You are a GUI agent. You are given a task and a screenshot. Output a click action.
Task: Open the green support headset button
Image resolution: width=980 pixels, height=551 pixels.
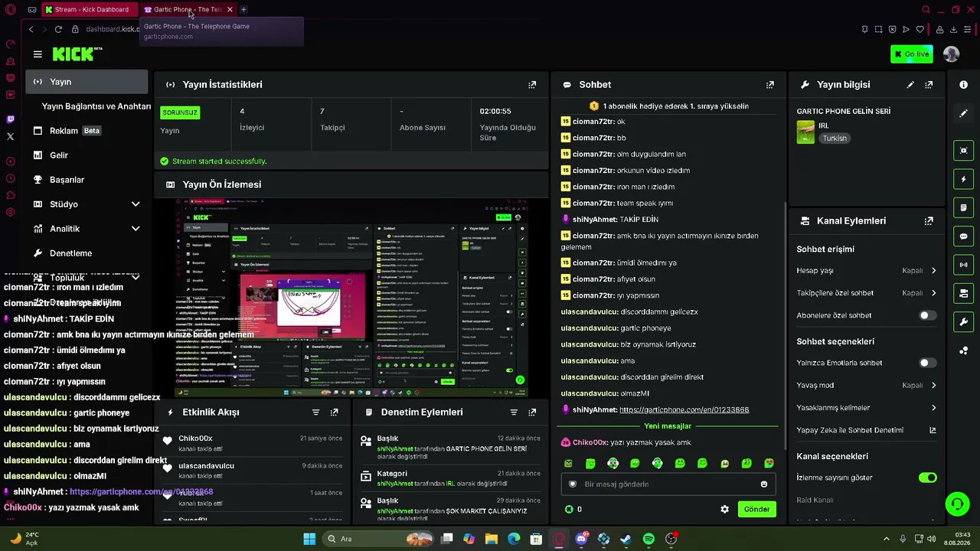957,504
